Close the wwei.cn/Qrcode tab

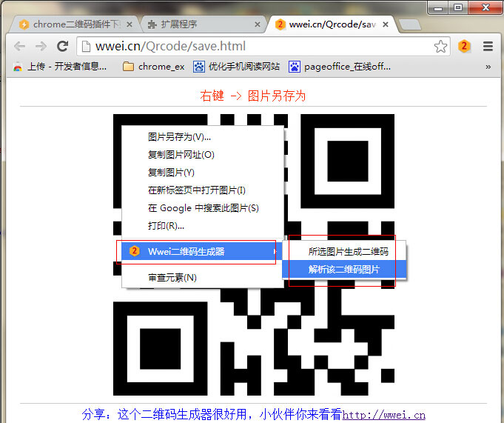coord(386,24)
